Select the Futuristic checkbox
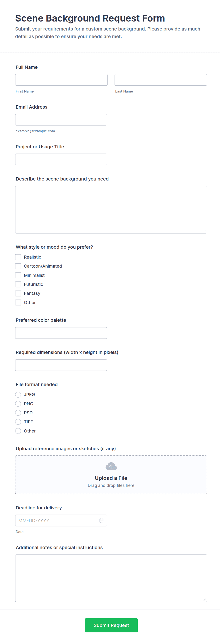The height and width of the screenshot is (644, 220). 18,284
